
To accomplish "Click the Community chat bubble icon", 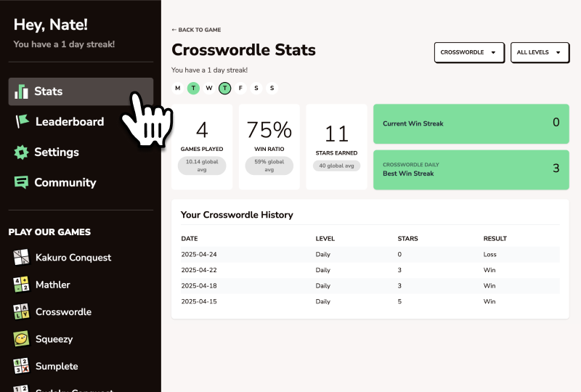I will (21, 182).
